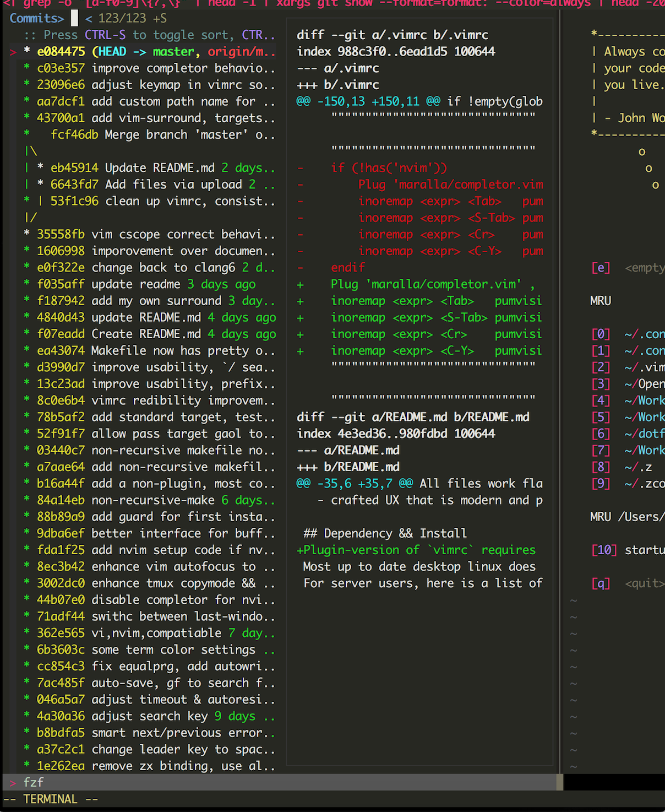Select commit 3002dc0 enhance tmux copymode
Viewport: 665px width, 812px height.
coord(149,583)
